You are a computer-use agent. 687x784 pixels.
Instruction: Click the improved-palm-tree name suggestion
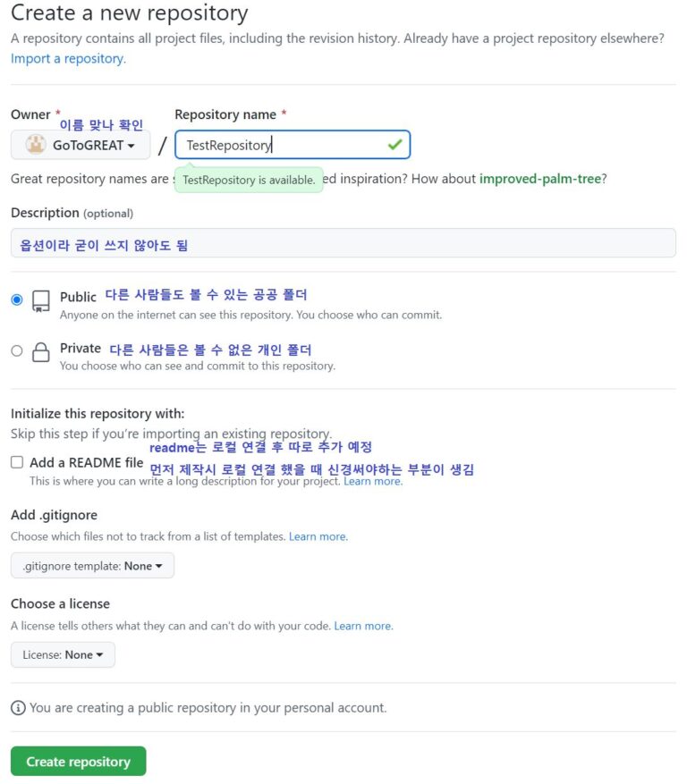tap(540, 179)
